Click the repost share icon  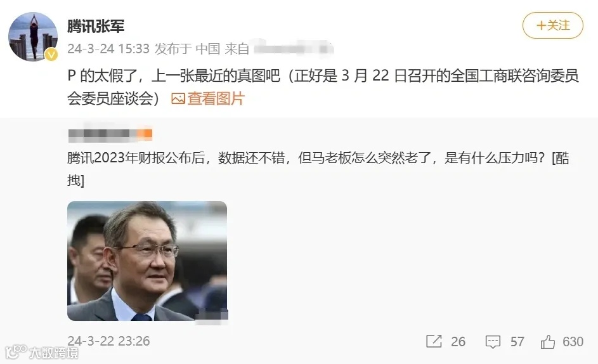[x=434, y=341]
